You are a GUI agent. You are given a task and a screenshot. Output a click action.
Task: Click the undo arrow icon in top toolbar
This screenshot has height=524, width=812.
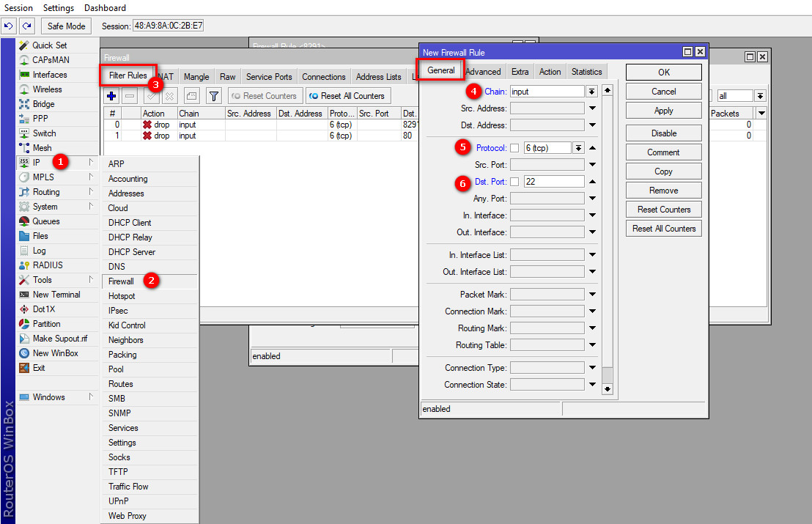click(9, 26)
